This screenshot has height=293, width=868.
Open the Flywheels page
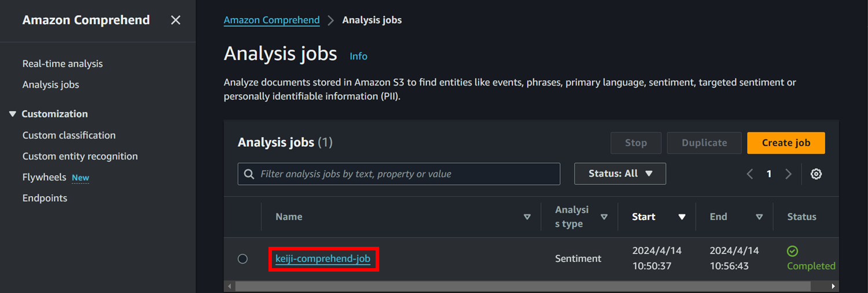pos(45,177)
